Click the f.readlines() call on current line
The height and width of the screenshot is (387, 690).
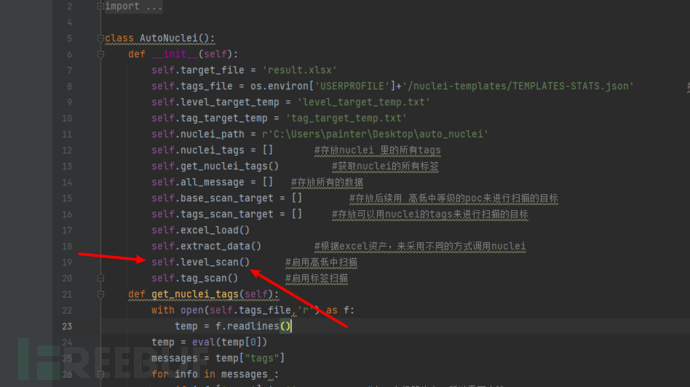click(253, 326)
